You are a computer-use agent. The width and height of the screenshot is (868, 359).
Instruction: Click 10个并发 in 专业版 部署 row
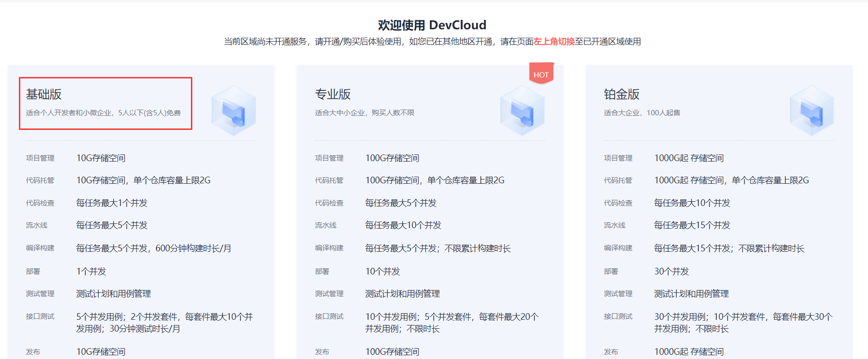click(383, 272)
